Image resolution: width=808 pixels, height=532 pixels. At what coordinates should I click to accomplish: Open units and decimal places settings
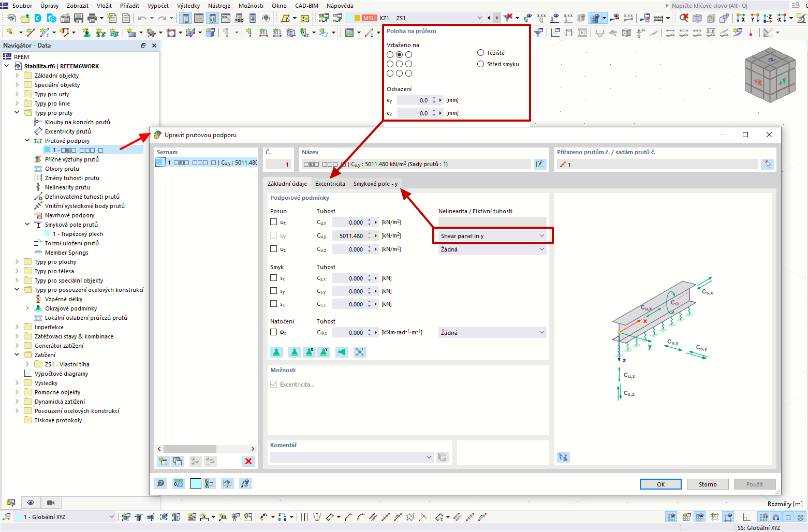tap(179, 483)
